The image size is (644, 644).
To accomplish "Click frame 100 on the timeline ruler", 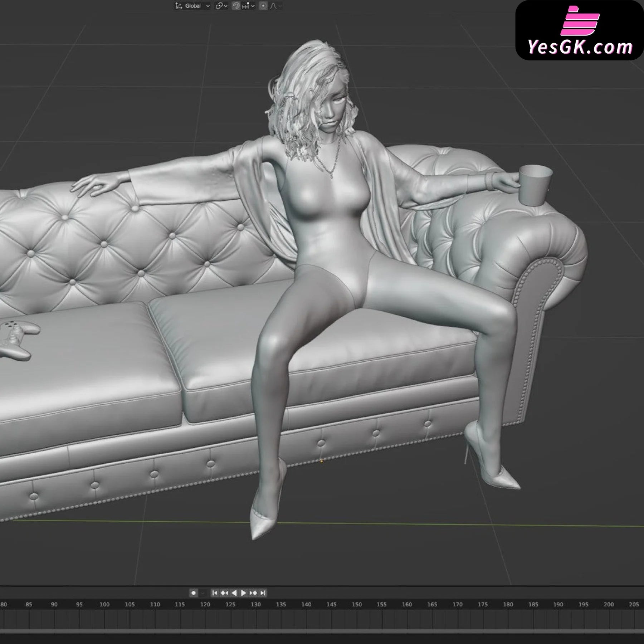I will click(104, 604).
